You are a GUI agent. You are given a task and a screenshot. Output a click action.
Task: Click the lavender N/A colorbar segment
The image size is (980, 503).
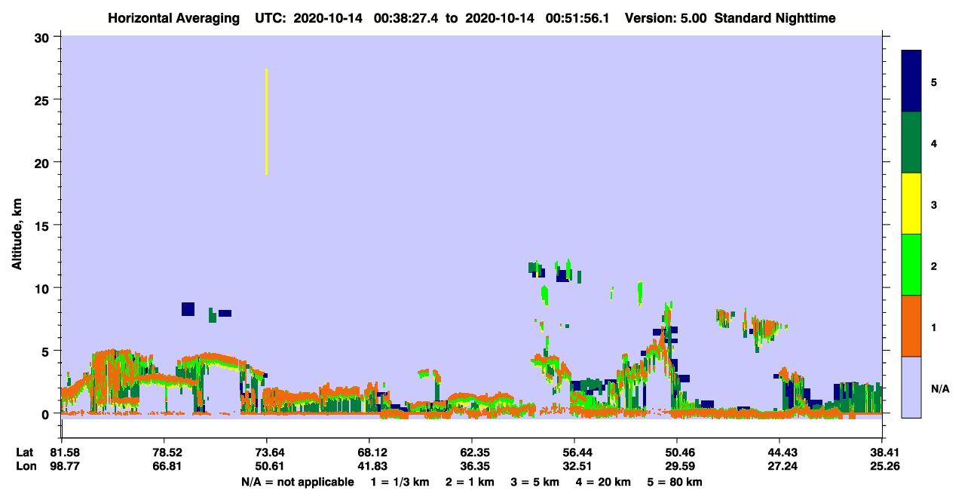[x=911, y=387]
